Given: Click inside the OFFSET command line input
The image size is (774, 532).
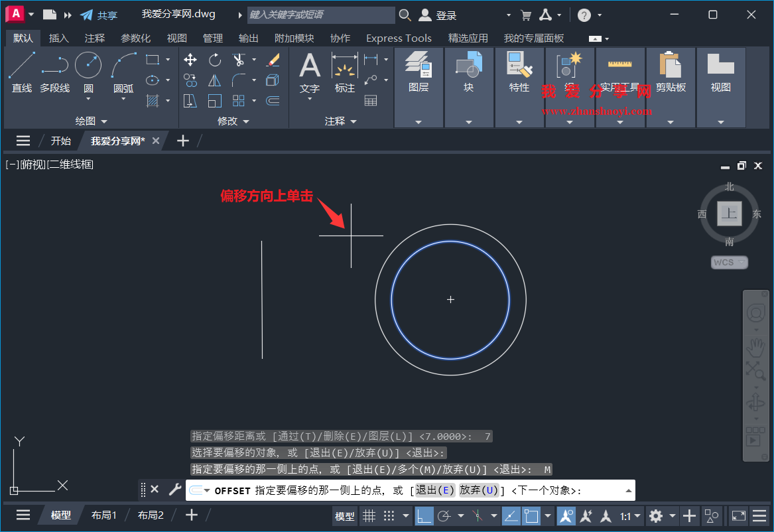Looking at the screenshot, I should pyautogui.click(x=464, y=490).
